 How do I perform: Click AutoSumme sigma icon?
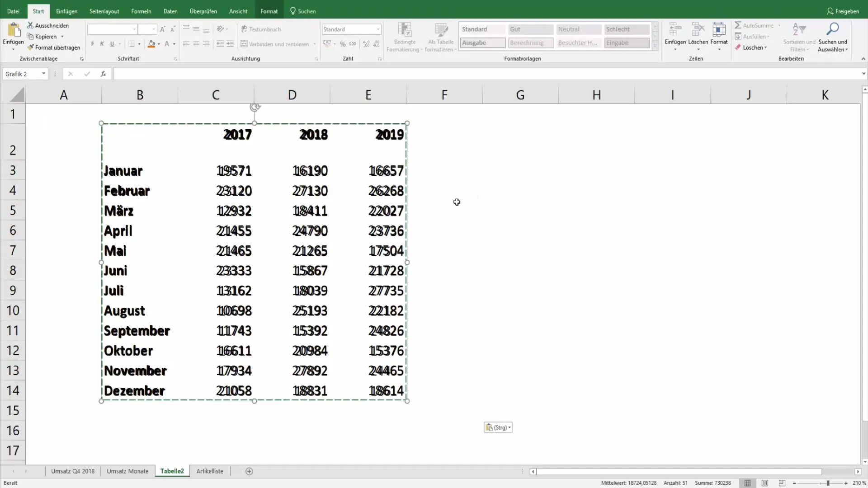pos(738,25)
